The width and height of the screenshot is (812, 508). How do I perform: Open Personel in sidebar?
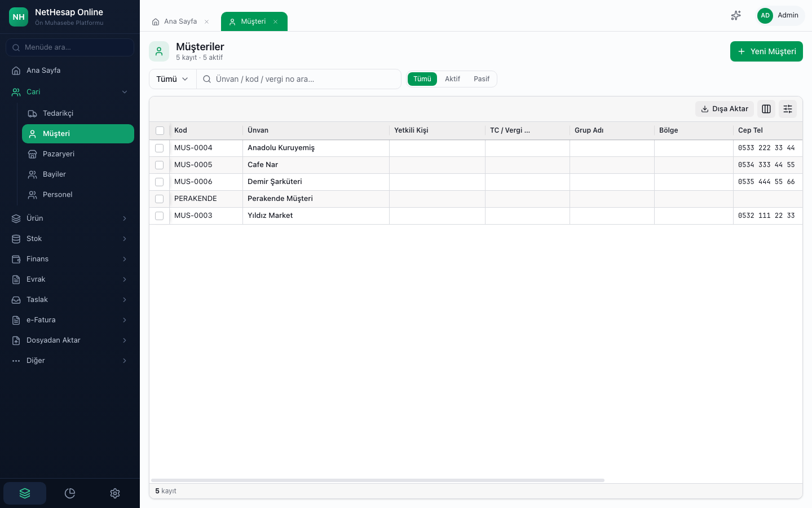pyautogui.click(x=78, y=195)
